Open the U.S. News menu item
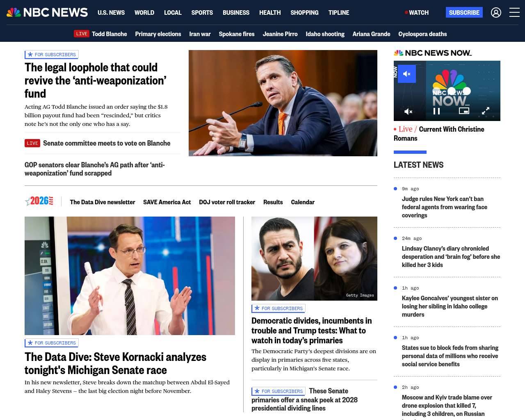Viewport: 525px width, 420px height. pyautogui.click(x=111, y=13)
